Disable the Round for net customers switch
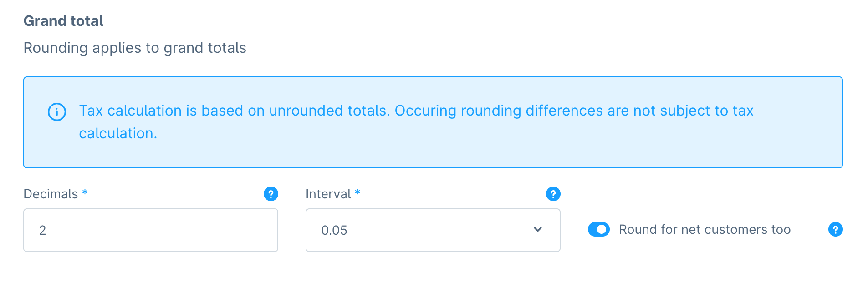The image size is (868, 303). point(598,229)
